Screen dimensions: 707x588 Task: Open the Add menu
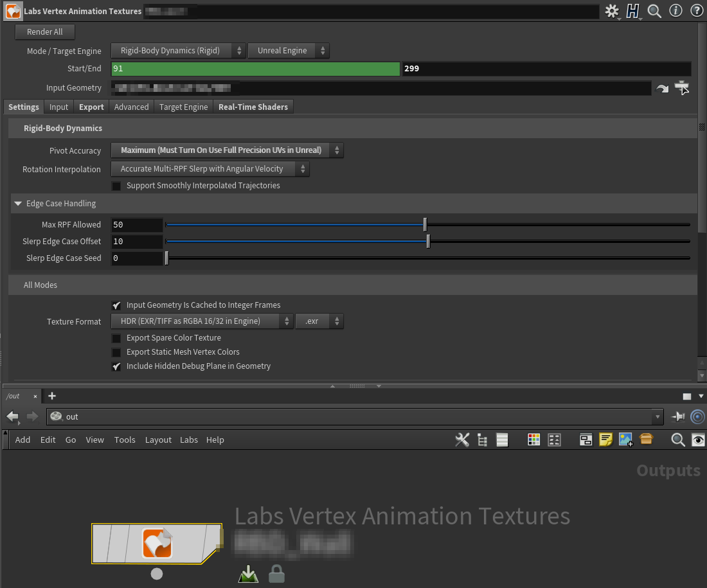(x=22, y=440)
